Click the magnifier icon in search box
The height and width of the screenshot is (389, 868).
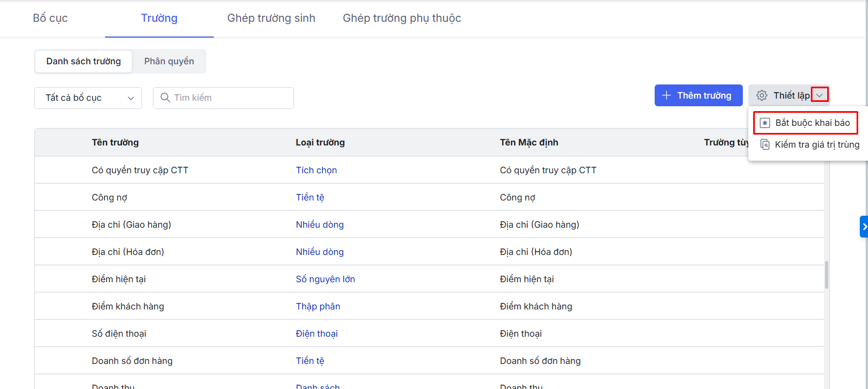(x=165, y=98)
